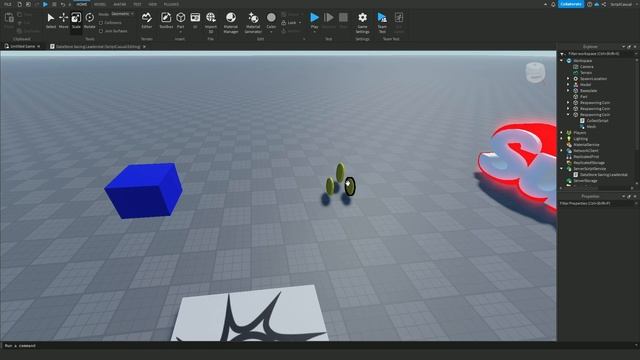Select Mesh under Respawning Coin
The height and width of the screenshot is (360, 640).
[x=591, y=127]
